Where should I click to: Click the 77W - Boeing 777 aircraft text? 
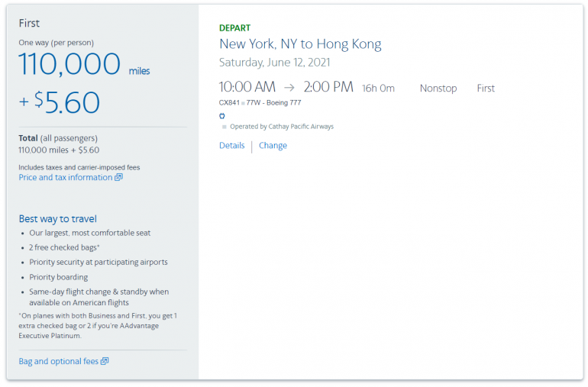[x=273, y=102]
